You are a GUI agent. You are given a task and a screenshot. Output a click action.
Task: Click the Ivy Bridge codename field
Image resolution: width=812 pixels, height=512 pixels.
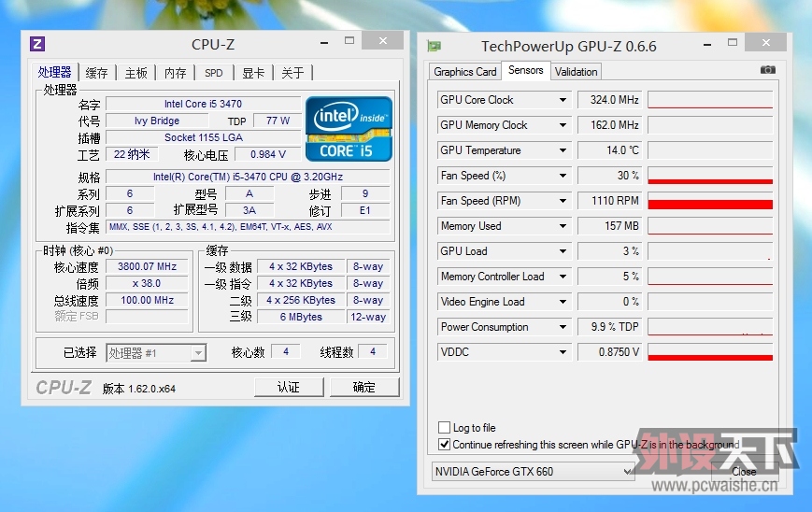[x=157, y=121]
